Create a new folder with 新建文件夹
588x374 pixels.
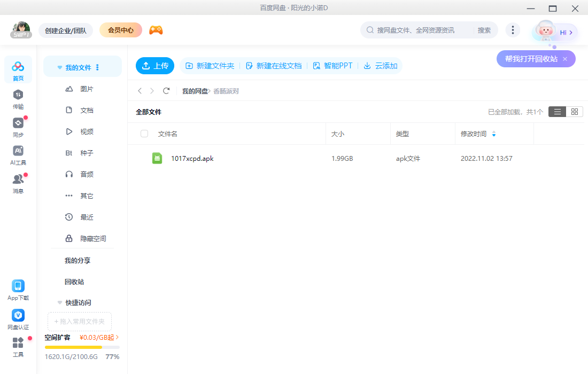pyautogui.click(x=210, y=65)
